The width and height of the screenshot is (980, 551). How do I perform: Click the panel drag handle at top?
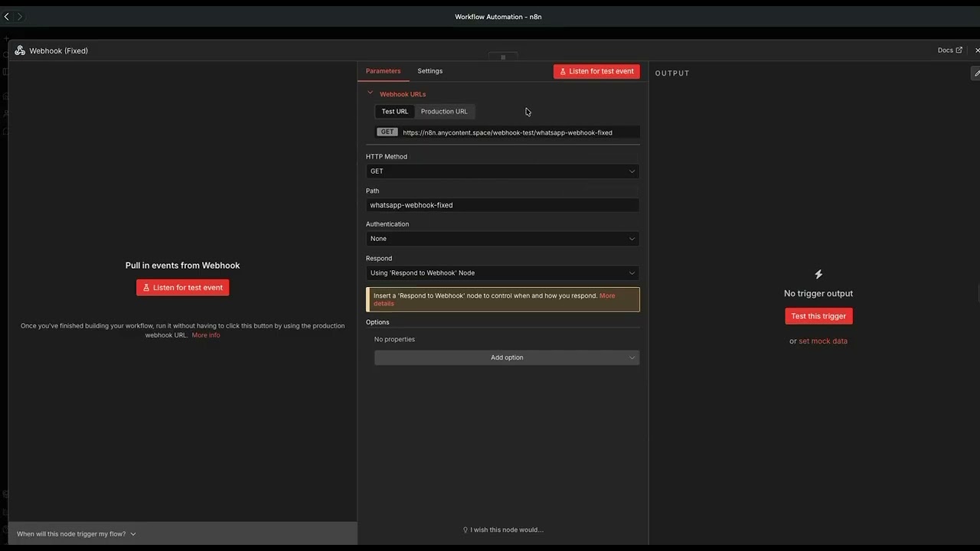click(x=503, y=57)
